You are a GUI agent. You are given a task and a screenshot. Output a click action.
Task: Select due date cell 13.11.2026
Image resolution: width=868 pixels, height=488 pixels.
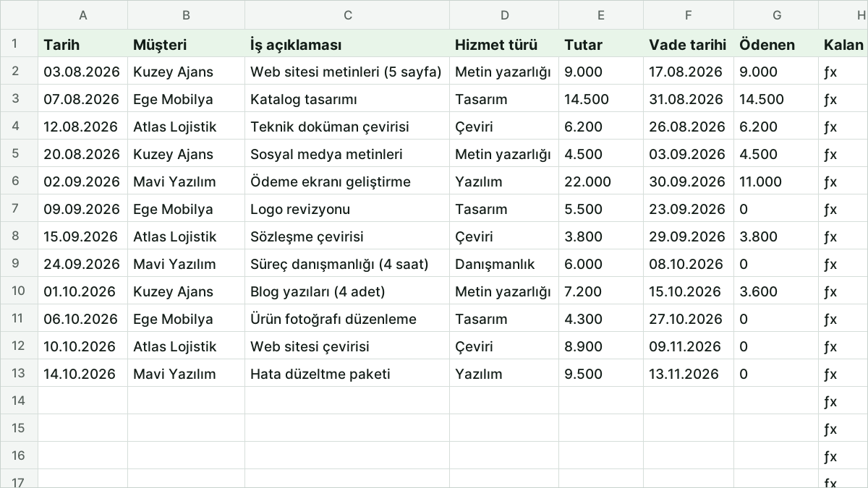(x=689, y=374)
